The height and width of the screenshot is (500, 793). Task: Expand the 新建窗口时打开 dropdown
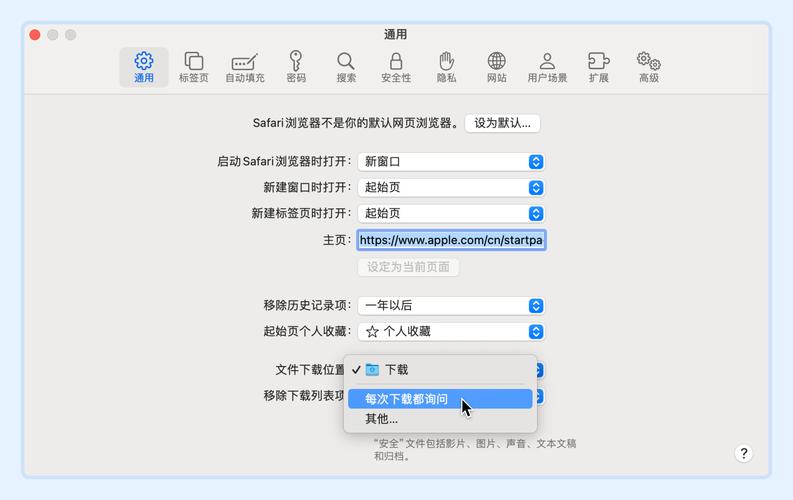click(451, 187)
